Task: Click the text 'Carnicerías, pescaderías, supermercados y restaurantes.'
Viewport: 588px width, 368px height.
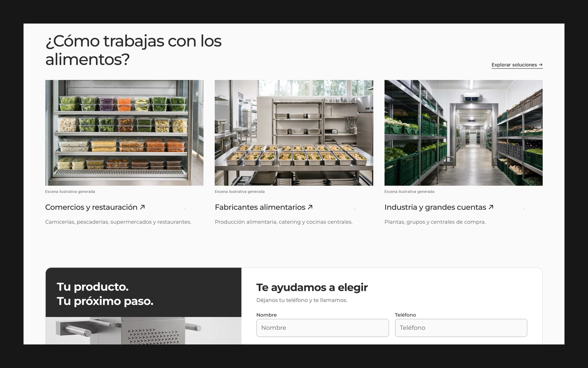Action: [x=118, y=222]
